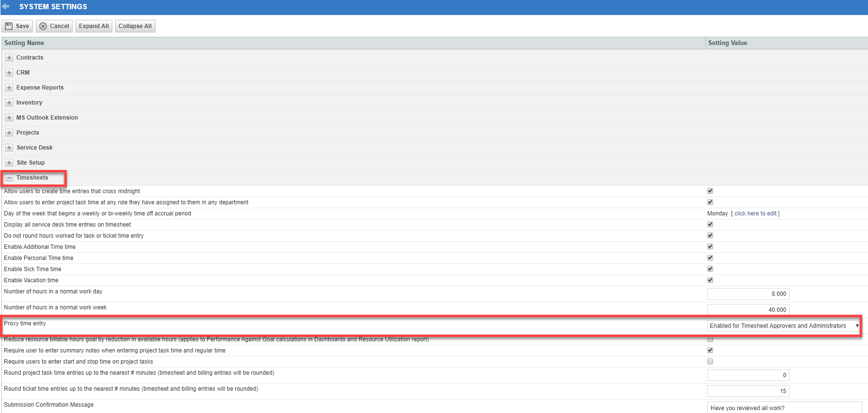Collapse the Timesheets section

point(9,178)
